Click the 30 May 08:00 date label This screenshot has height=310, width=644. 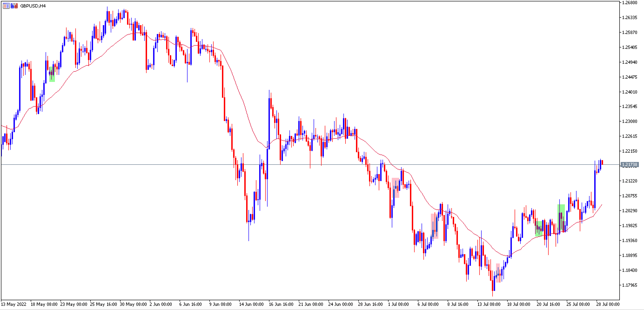coord(133,304)
